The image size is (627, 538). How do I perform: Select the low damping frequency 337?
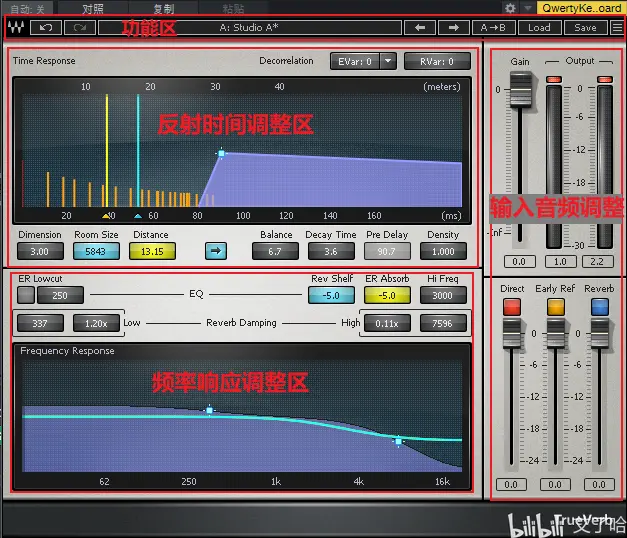point(40,323)
